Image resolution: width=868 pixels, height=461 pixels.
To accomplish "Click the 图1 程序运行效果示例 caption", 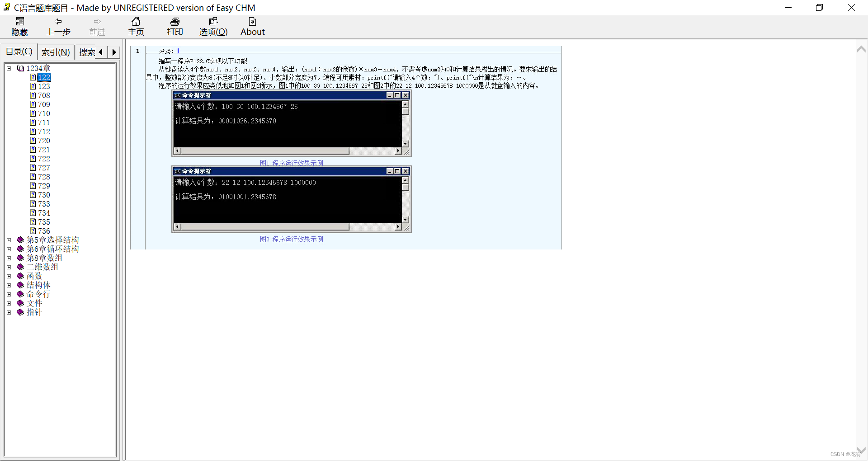I will point(292,163).
